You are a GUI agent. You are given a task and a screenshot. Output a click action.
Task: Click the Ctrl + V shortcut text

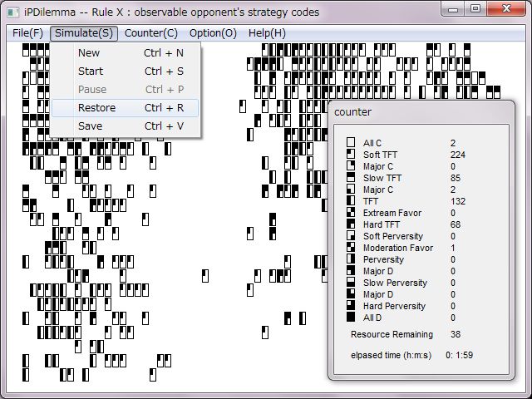[x=164, y=126]
